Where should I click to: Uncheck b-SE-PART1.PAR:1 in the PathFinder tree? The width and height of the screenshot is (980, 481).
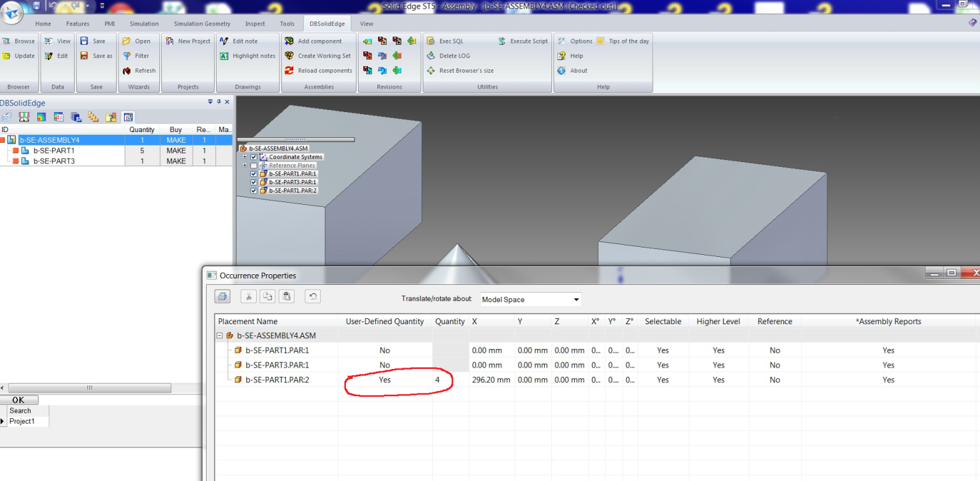tap(253, 173)
